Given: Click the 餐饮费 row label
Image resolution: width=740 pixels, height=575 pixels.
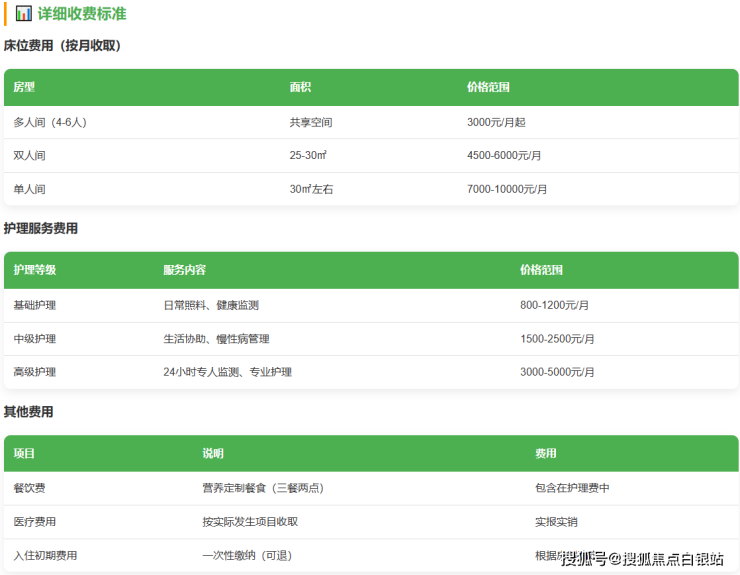Looking at the screenshot, I should pyautogui.click(x=29, y=488).
